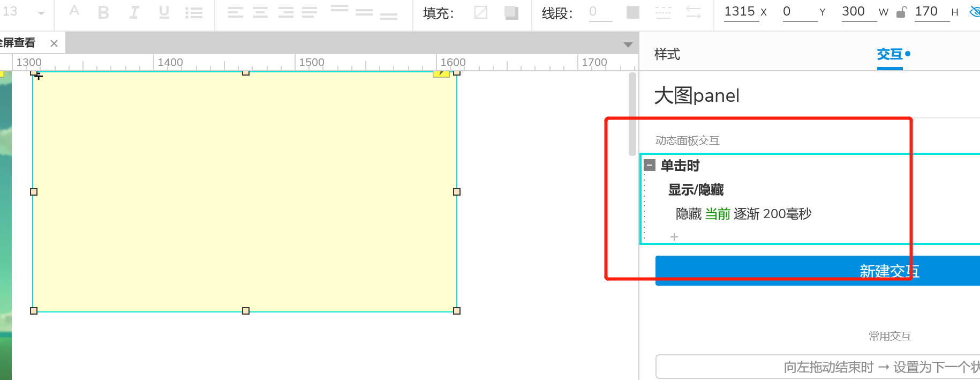Collapse the 单击时 event

(x=650, y=165)
